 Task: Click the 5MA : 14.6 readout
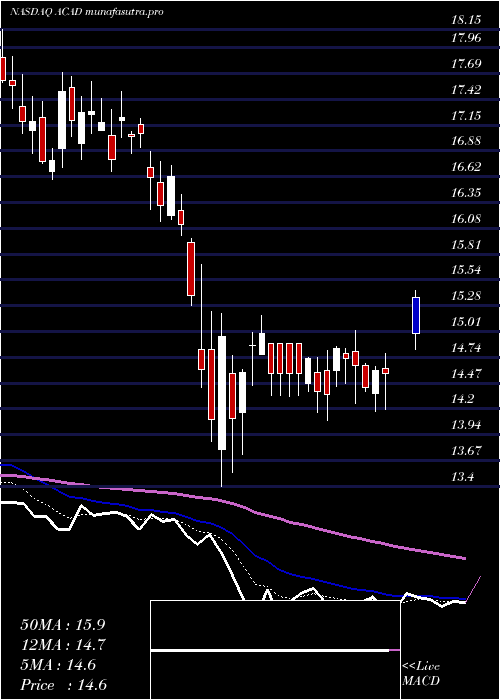[58, 665]
